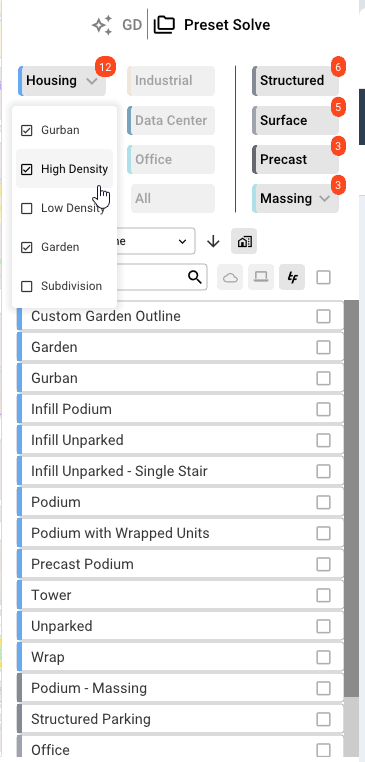Toggle the cloud filter icon
Screen dimensions: 365x762
click(x=230, y=277)
